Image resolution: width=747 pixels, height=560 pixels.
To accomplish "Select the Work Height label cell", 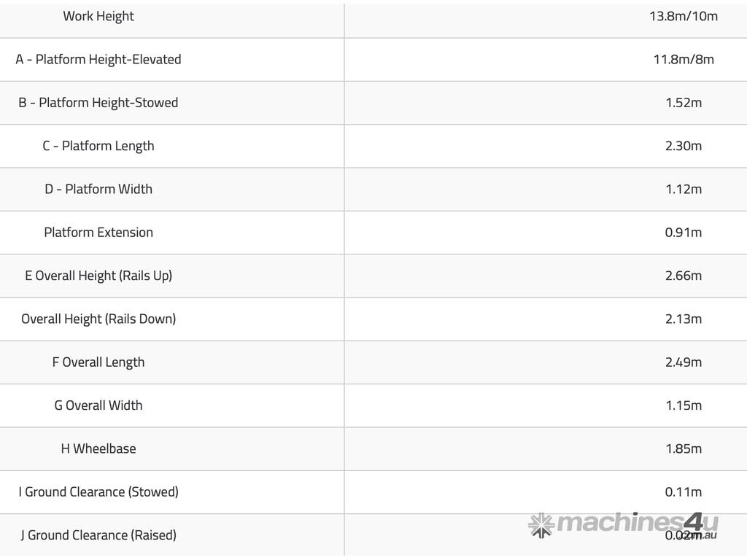I will point(98,16).
